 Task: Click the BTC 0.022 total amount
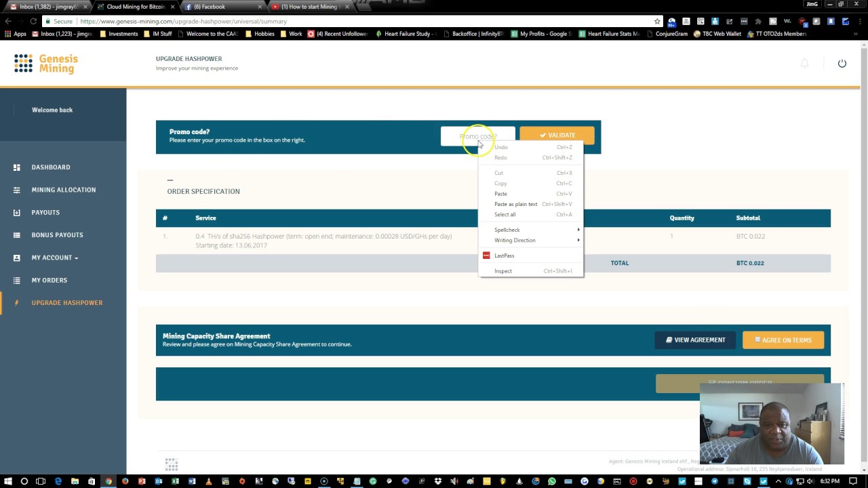click(750, 263)
